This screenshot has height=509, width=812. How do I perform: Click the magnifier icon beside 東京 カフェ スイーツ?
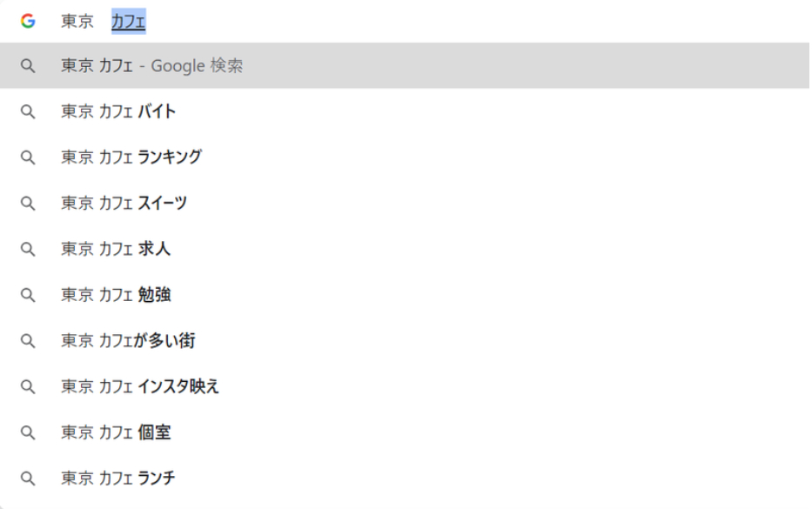[x=27, y=203]
